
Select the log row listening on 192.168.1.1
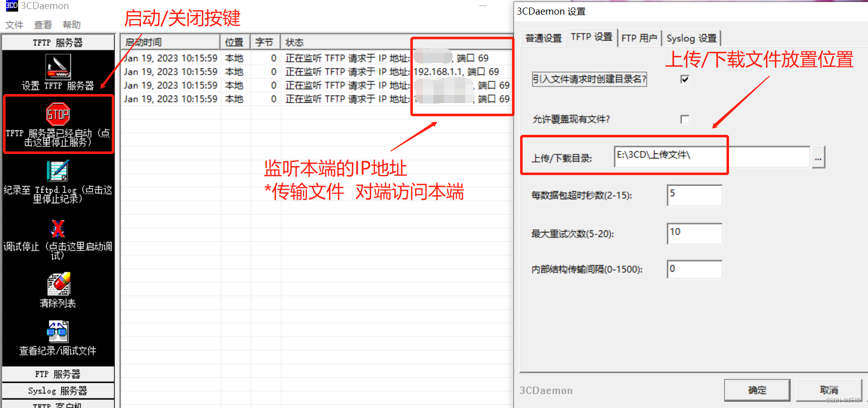317,72
